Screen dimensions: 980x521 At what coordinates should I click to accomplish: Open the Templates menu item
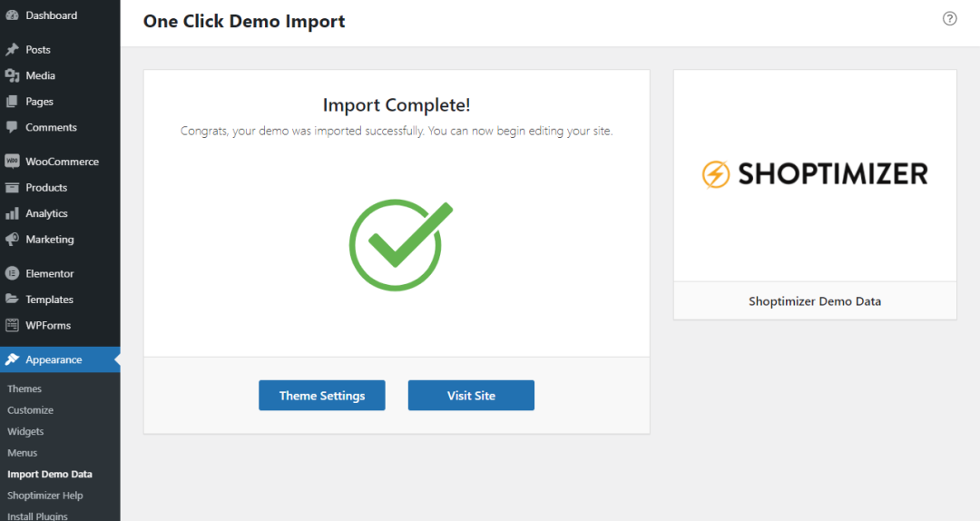click(x=49, y=300)
